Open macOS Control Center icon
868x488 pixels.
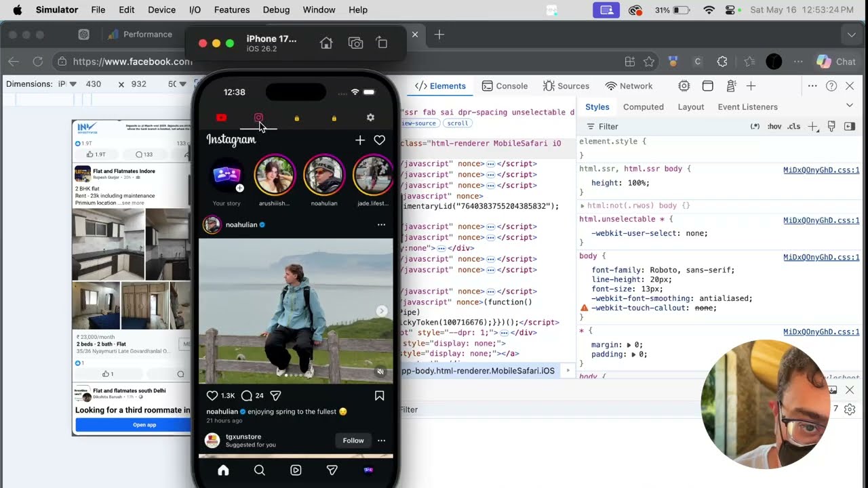coord(730,10)
